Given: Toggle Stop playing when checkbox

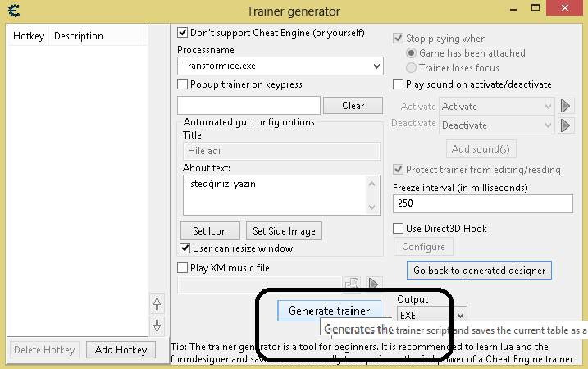Looking at the screenshot, I should tap(398, 39).
